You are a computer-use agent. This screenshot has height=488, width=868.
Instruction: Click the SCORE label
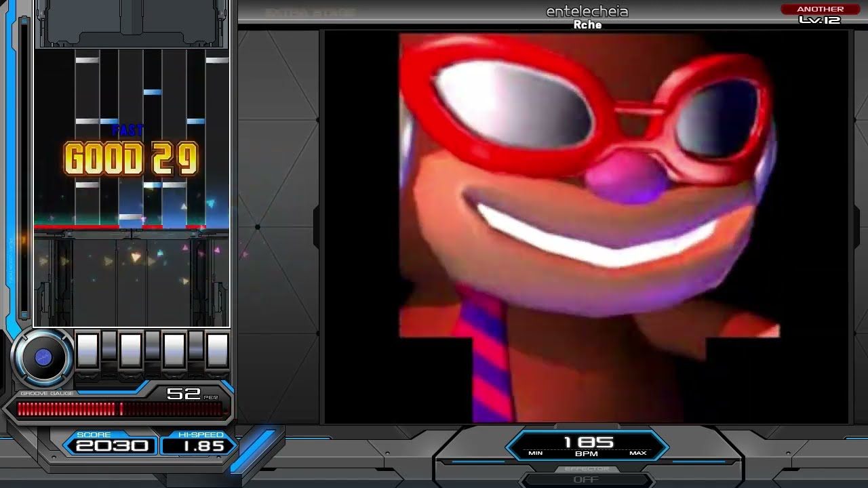pos(94,434)
